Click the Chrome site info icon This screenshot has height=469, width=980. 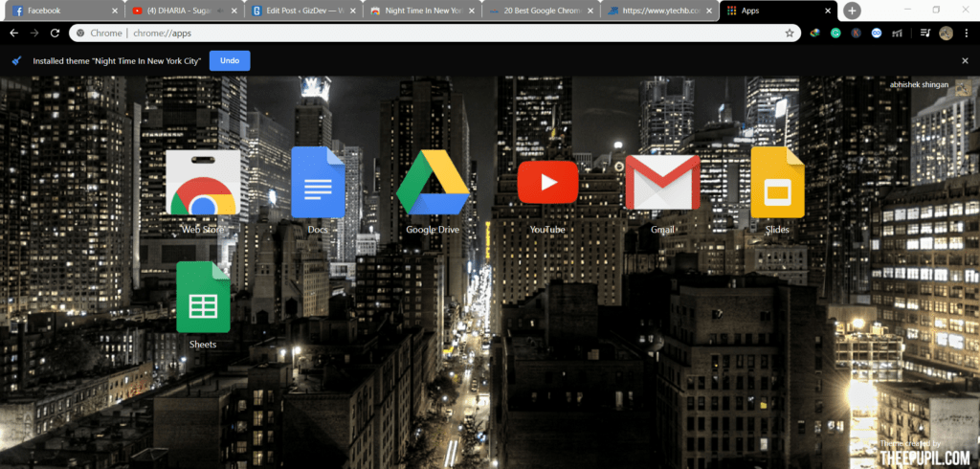coord(80,33)
